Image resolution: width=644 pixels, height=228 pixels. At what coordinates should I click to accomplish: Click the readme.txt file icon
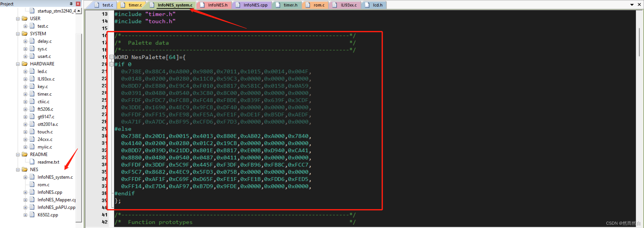(32, 162)
